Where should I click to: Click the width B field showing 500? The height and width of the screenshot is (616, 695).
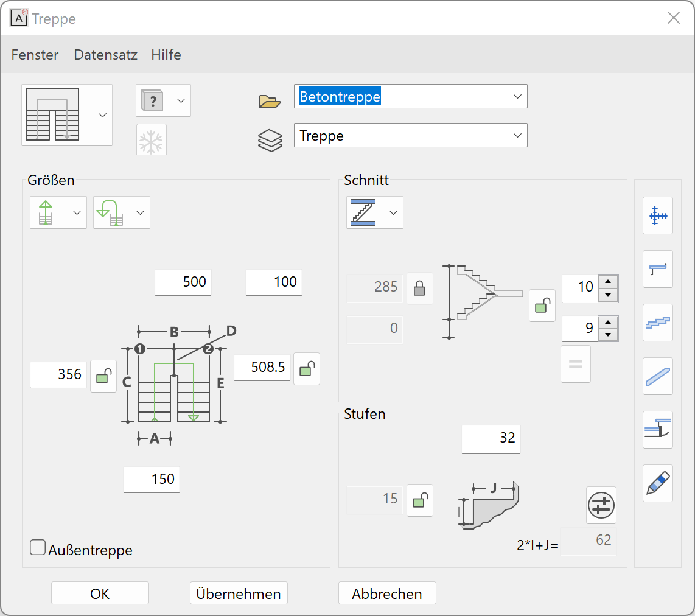tap(183, 282)
